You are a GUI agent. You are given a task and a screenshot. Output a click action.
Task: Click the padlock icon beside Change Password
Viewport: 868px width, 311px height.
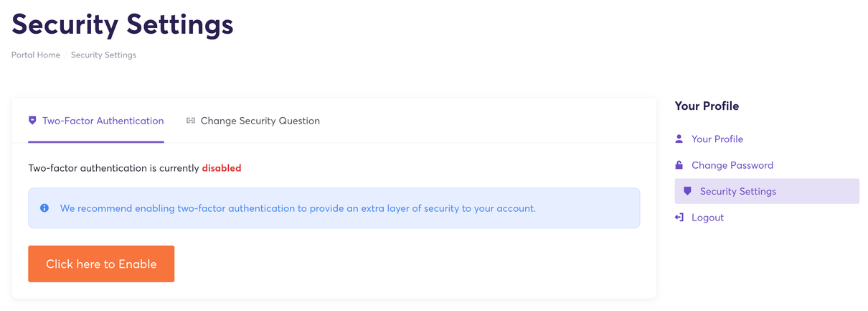[679, 165]
